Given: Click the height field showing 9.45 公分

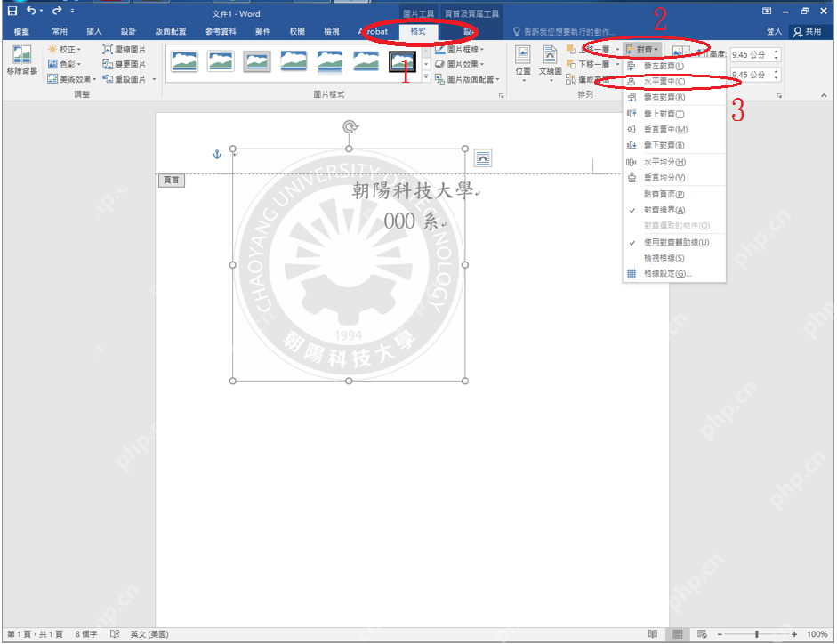Looking at the screenshot, I should pos(751,54).
